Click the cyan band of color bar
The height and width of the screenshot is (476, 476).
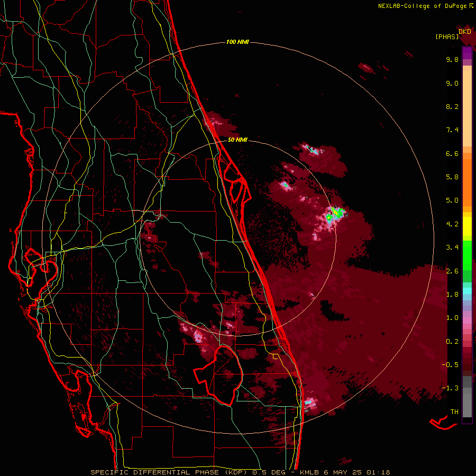click(x=467, y=291)
